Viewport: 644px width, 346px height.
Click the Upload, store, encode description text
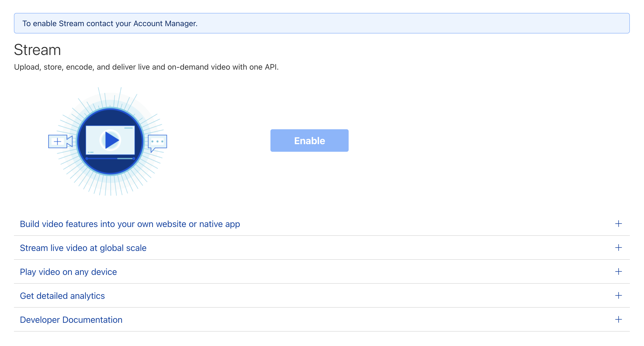[146, 67]
